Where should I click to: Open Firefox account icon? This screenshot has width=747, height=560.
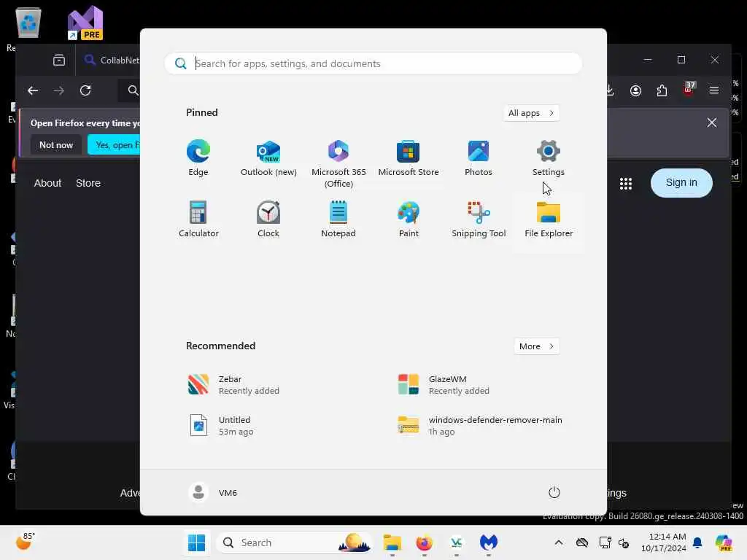[x=635, y=90]
